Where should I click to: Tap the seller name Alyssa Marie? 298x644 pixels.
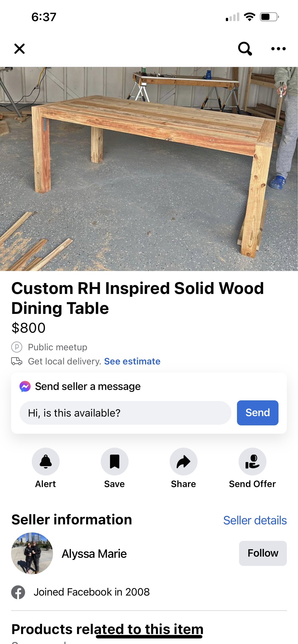[x=94, y=554]
